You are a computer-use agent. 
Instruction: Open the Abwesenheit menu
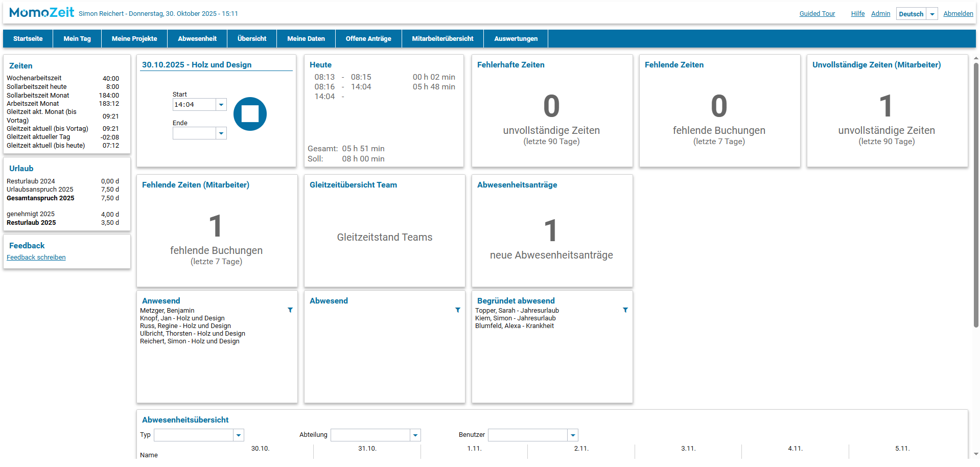point(197,39)
